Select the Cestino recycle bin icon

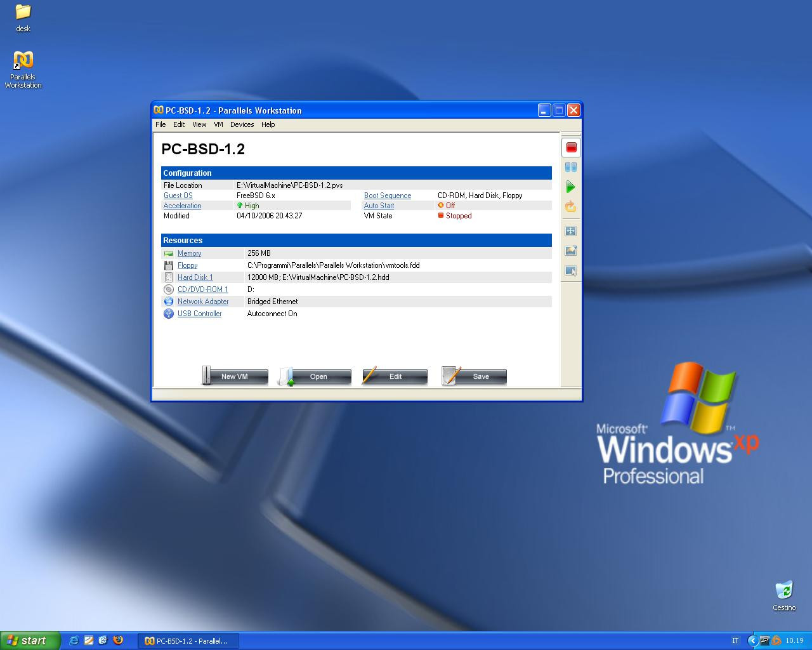(784, 595)
